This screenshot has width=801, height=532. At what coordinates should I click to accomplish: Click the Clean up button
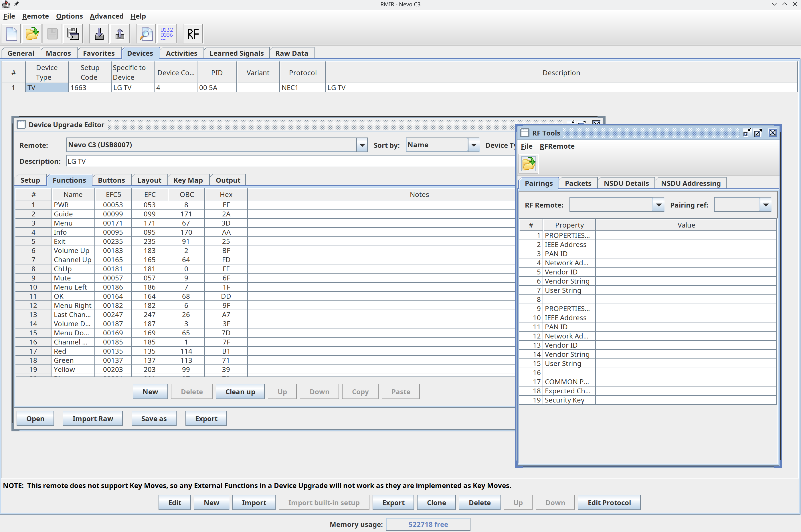(x=240, y=392)
